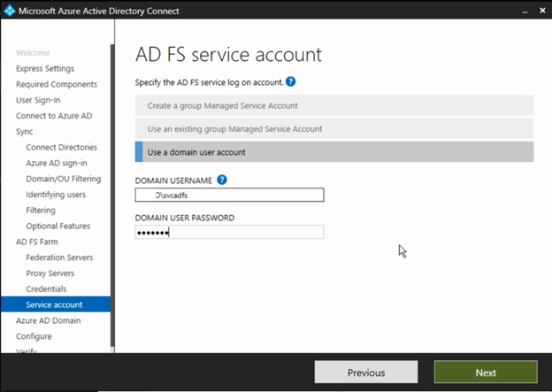Click the Azure AD Connect logo icon
The width and height of the screenshot is (552, 392).
click(x=10, y=11)
